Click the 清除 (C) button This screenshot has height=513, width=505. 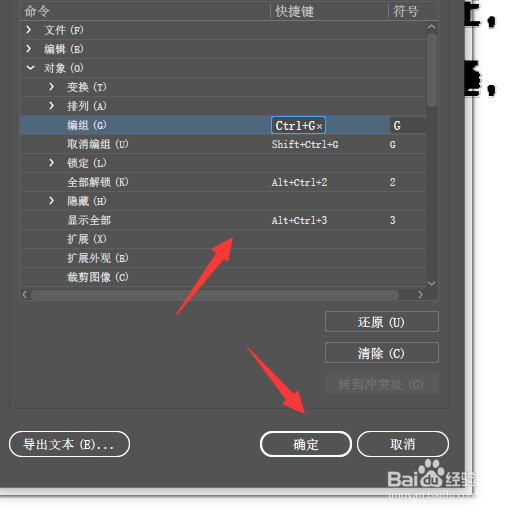(382, 353)
